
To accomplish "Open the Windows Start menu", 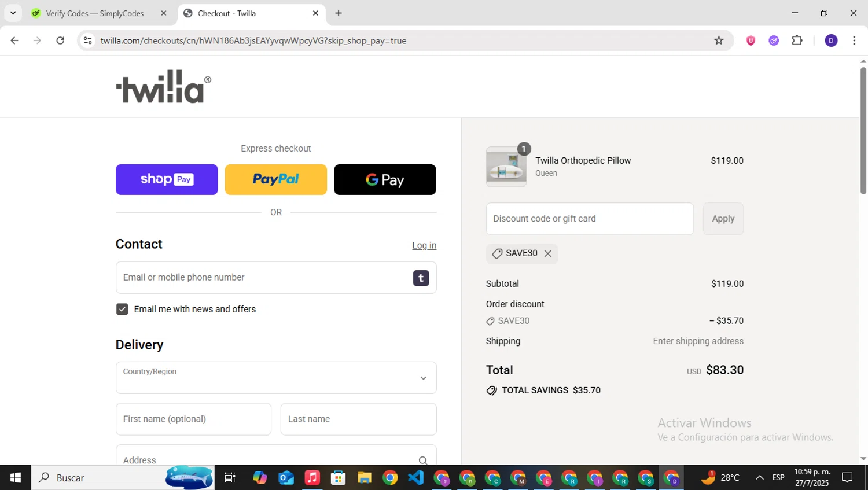I will (16, 478).
